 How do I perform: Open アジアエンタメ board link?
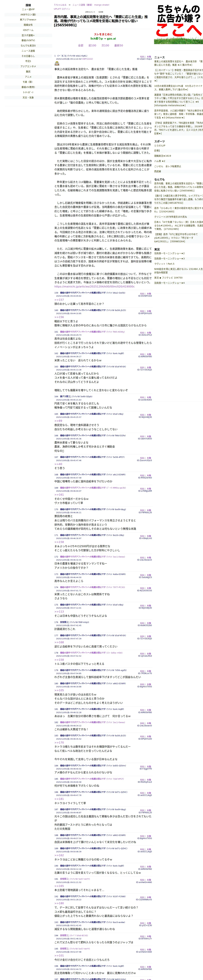(x=28, y=66)
